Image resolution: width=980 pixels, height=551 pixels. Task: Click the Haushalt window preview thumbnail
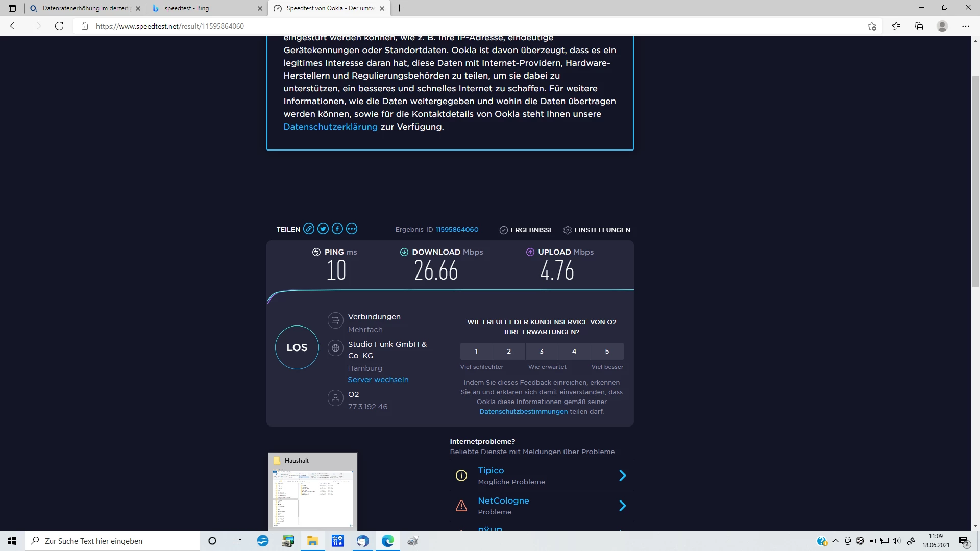click(x=312, y=497)
